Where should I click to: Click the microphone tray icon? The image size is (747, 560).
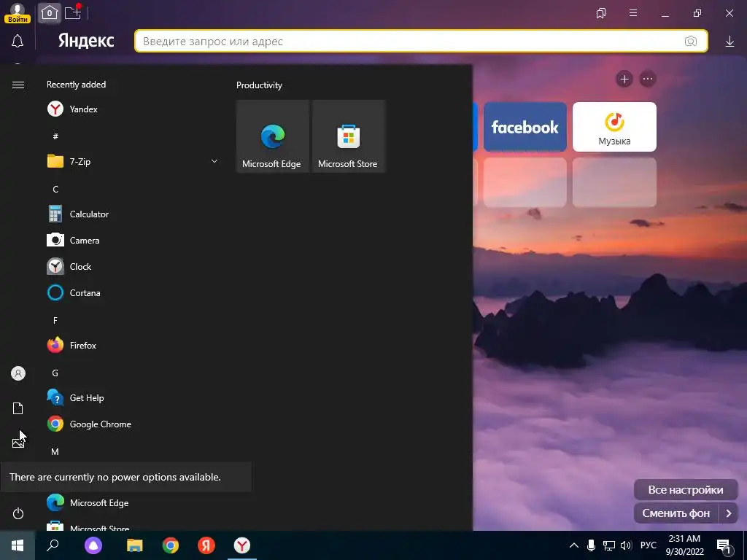click(591, 545)
